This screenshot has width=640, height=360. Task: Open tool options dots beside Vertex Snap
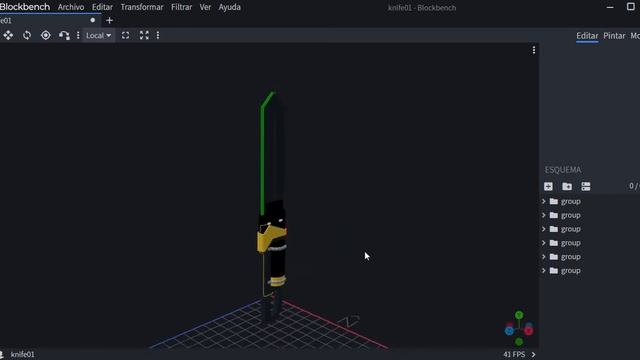[78, 36]
